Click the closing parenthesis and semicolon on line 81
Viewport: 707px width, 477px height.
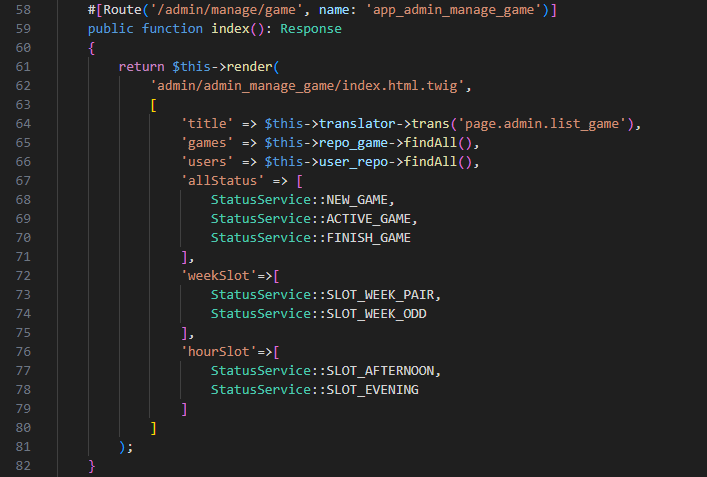[x=126, y=447]
